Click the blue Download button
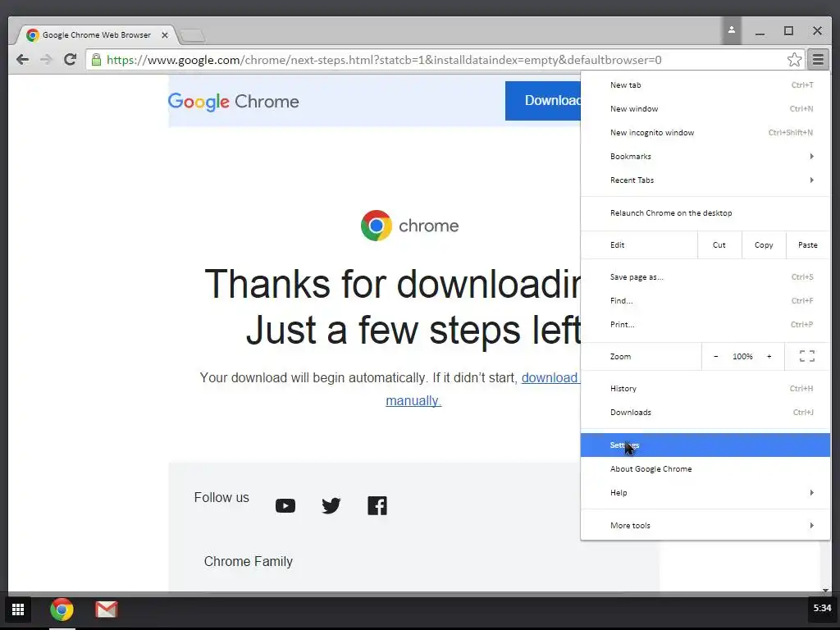This screenshot has width=840, height=630. click(543, 101)
